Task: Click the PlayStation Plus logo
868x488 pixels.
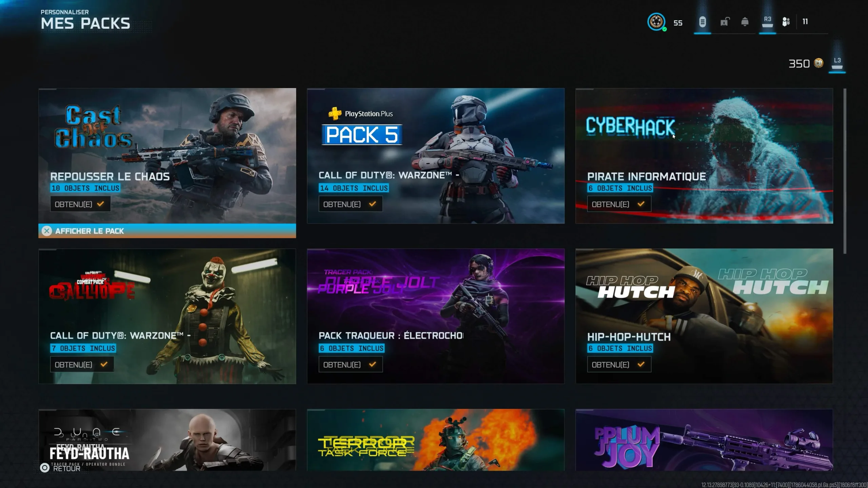Action: pos(360,114)
